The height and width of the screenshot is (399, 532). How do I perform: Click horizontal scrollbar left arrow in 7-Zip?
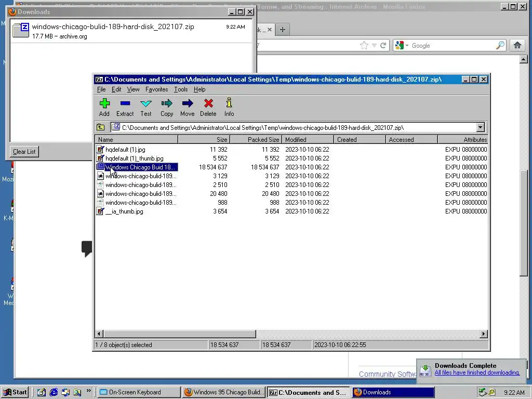pyautogui.click(x=99, y=334)
